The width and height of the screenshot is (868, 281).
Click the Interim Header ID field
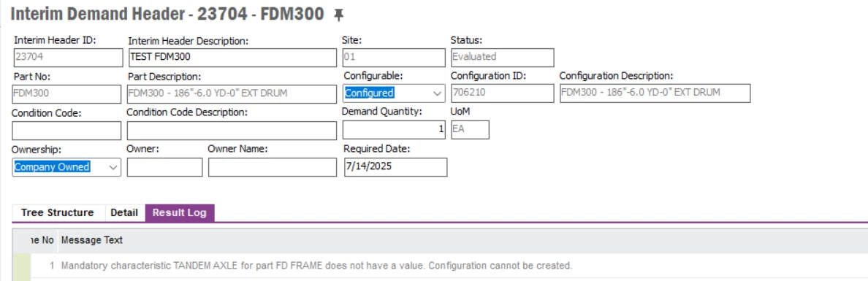[x=68, y=58]
